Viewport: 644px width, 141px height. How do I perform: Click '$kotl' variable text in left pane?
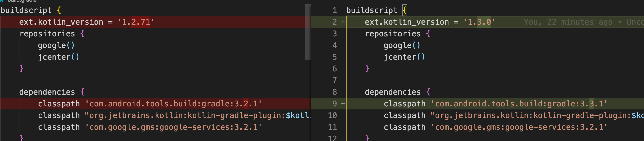(298, 115)
